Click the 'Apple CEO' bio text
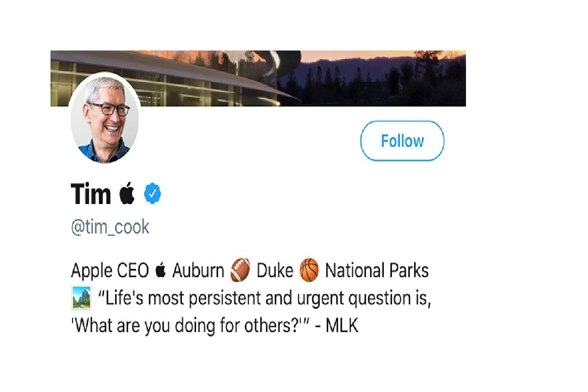Viewport: 588px width, 392px height. (110, 271)
